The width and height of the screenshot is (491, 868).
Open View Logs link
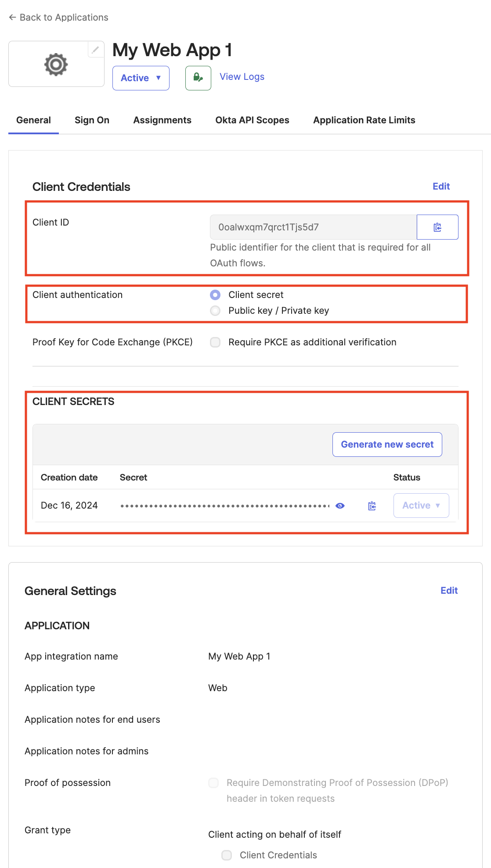pos(242,77)
